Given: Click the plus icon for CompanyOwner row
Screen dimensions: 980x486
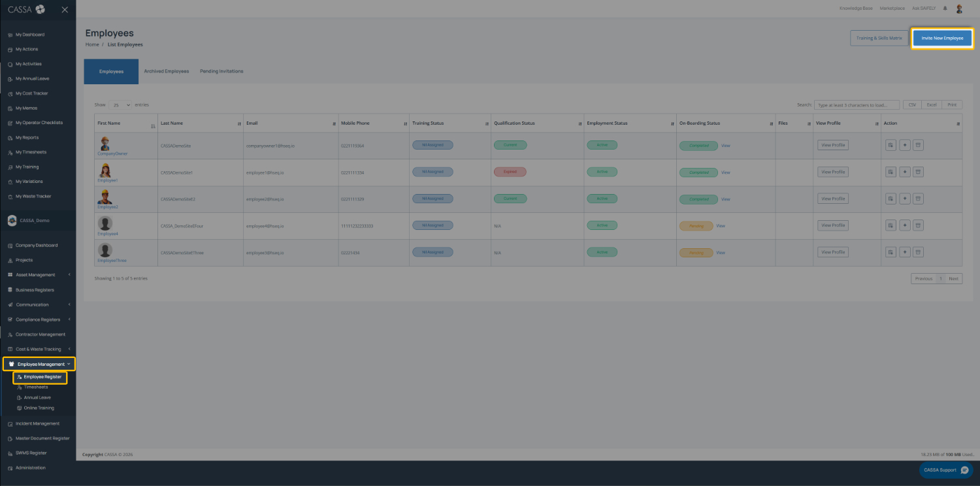Looking at the screenshot, I should [x=905, y=145].
